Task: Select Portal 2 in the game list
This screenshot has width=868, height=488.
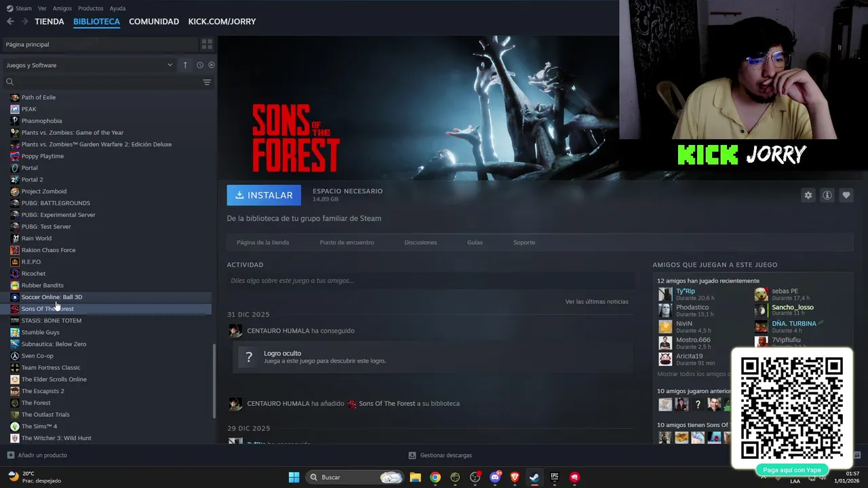Action: pos(32,180)
